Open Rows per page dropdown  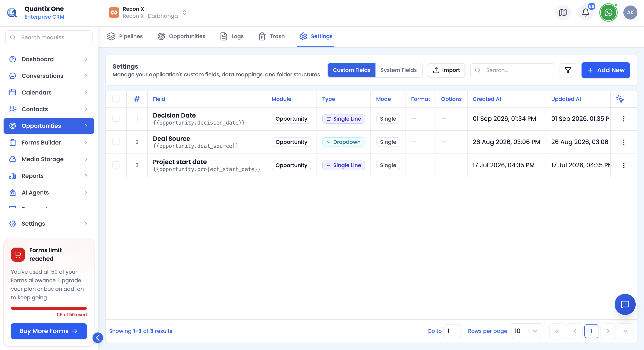tap(526, 331)
